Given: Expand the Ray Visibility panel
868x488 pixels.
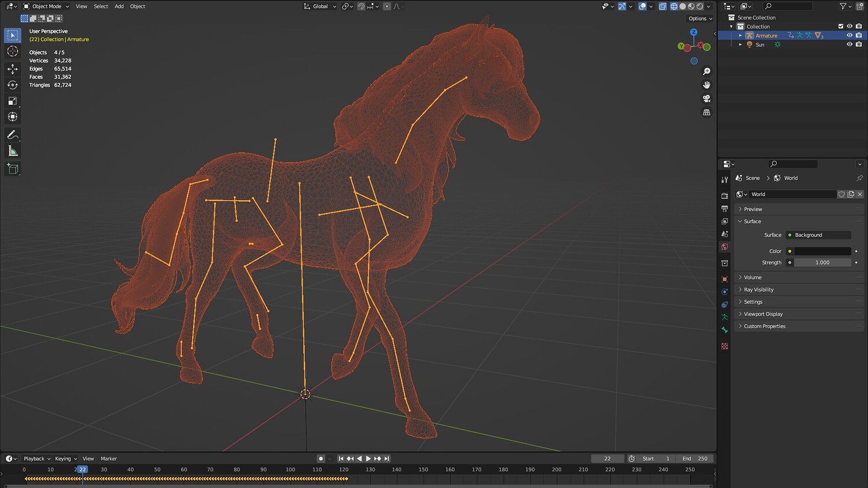Looking at the screenshot, I should (799, 290).
